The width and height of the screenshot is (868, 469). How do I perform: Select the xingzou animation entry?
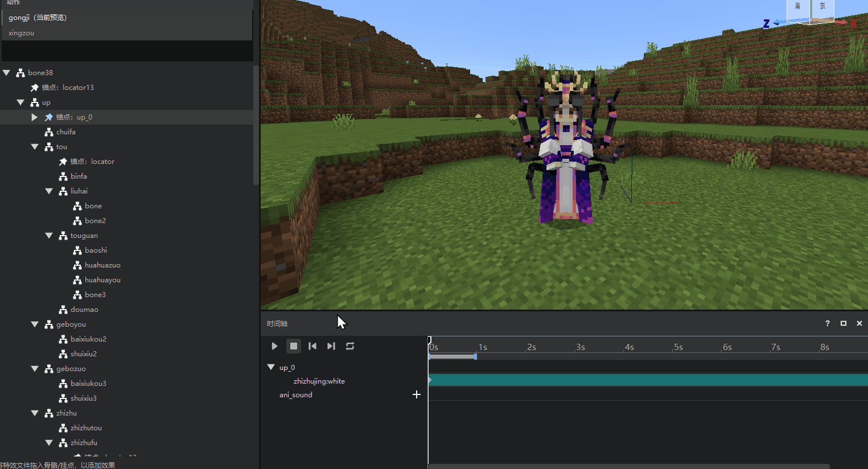click(x=127, y=33)
